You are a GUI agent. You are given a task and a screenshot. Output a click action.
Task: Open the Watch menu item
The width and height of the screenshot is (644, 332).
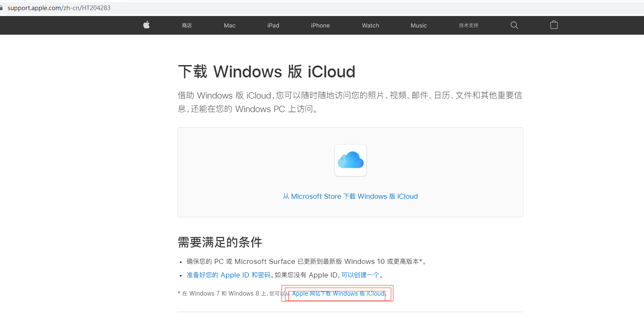pyautogui.click(x=370, y=25)
